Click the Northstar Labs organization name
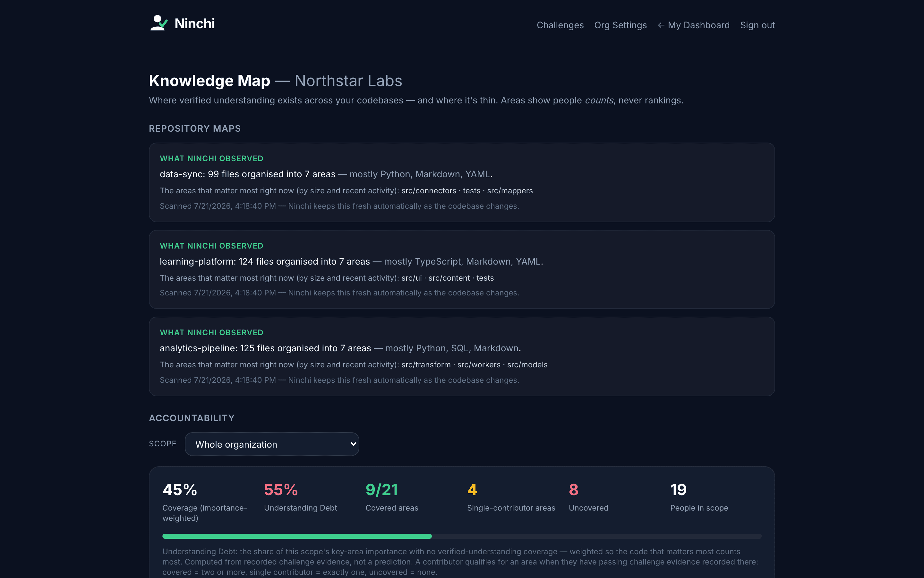The image size is (924, 578). (x=348, y=81)
